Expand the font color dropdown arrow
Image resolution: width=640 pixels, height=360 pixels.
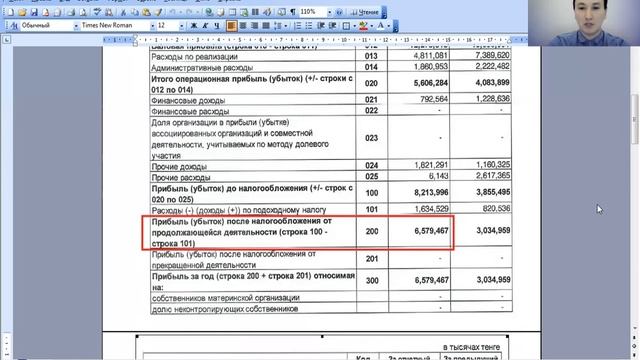pos(389,26)
